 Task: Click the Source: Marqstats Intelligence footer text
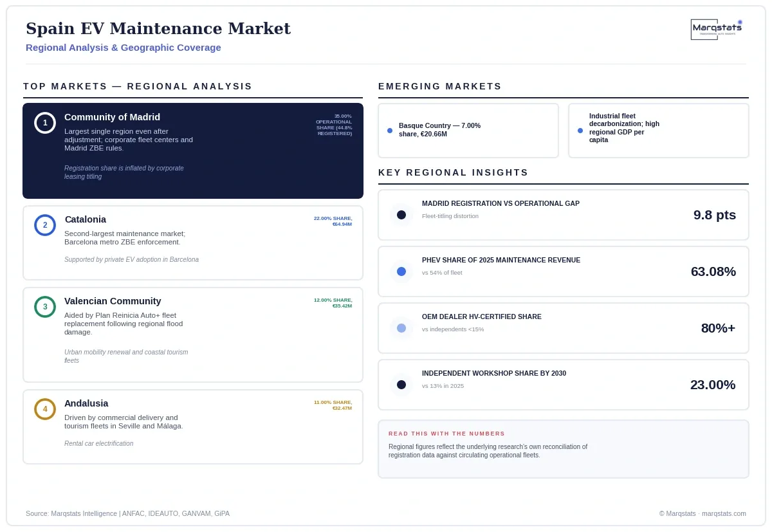coord(127,513)
